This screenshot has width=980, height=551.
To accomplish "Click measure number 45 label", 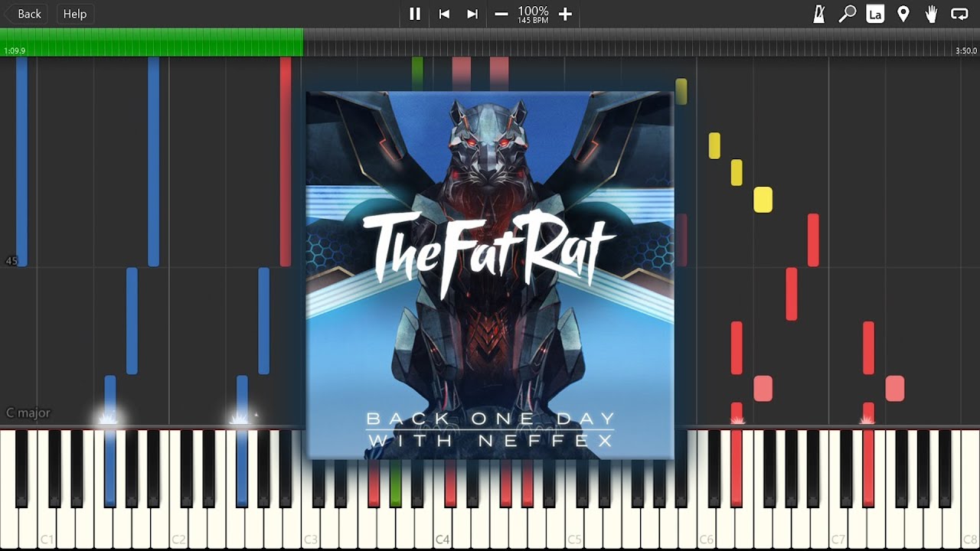I will pyautogui.click(x=11, y=261).
